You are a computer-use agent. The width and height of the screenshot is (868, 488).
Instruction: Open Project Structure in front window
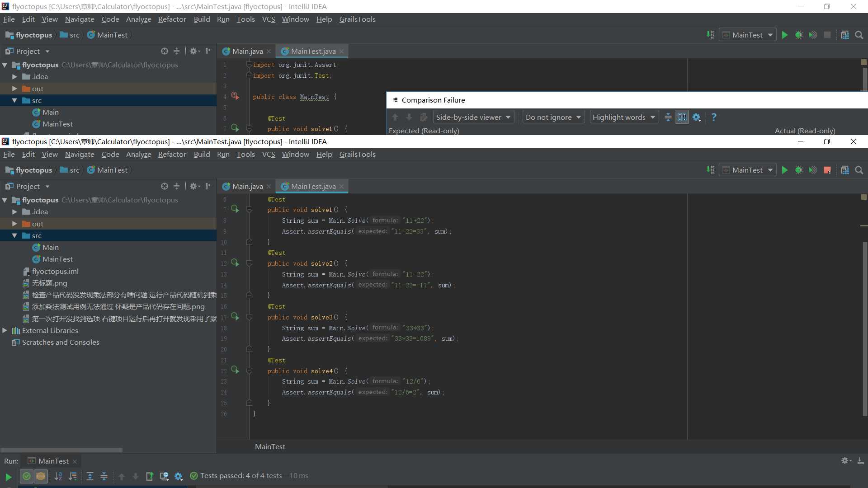844,170
